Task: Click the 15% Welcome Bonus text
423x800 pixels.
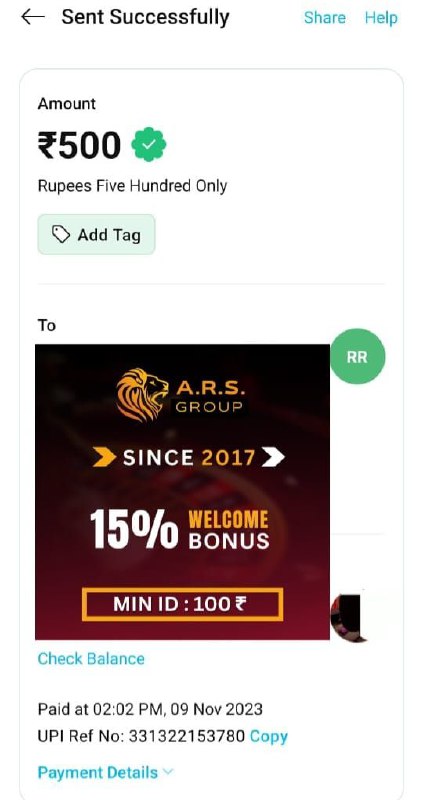Action: (180, 531)
